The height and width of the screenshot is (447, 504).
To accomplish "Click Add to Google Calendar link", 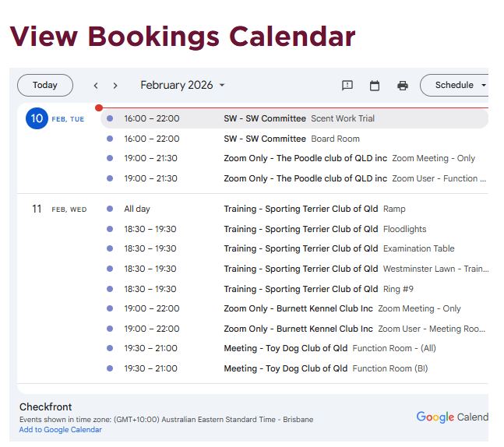I will pyautogui.click(x=61, y=430).
